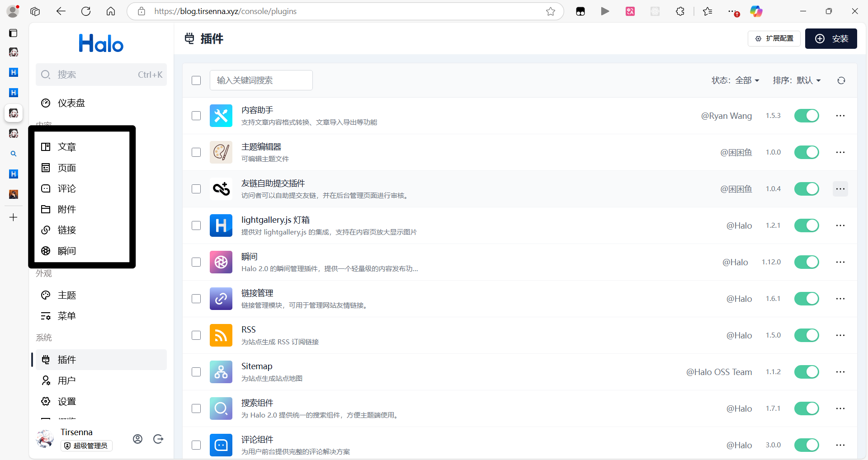This screenshot has width=868, height=460.
Task: Click the RSS plugin icon
Action: [x=221, y=335]
